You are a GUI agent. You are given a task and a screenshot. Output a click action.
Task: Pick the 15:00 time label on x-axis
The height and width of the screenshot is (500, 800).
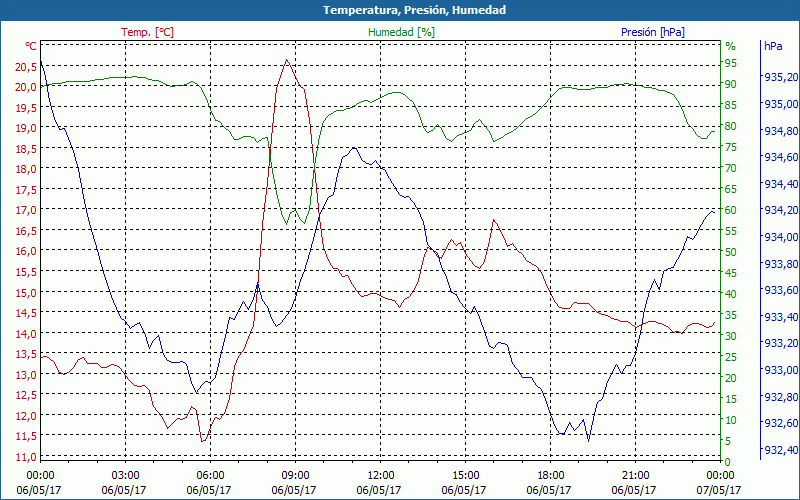465,477
